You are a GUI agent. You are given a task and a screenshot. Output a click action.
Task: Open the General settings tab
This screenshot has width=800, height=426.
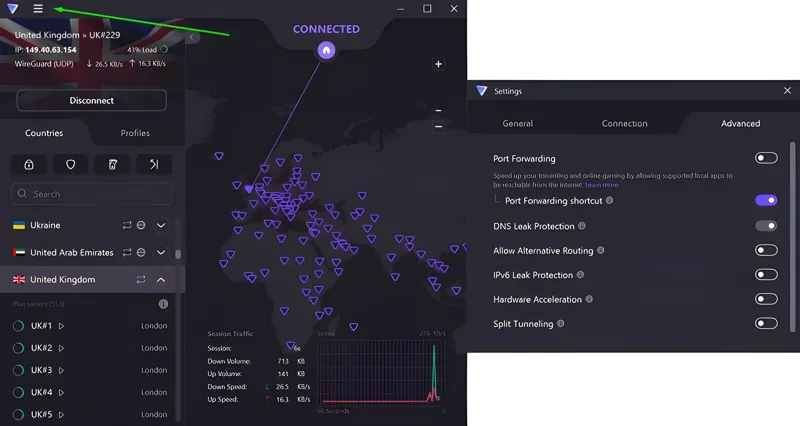tap(517, 124)
